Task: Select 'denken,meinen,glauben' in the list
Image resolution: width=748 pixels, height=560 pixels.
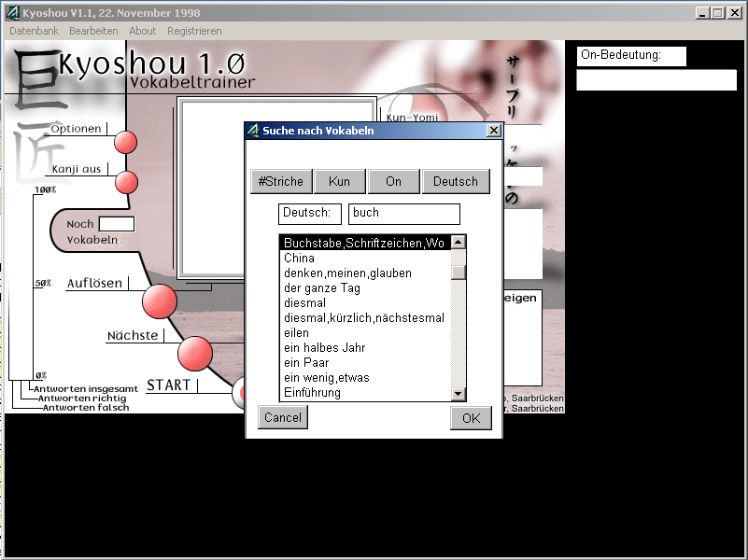Action: coord(347,273)
